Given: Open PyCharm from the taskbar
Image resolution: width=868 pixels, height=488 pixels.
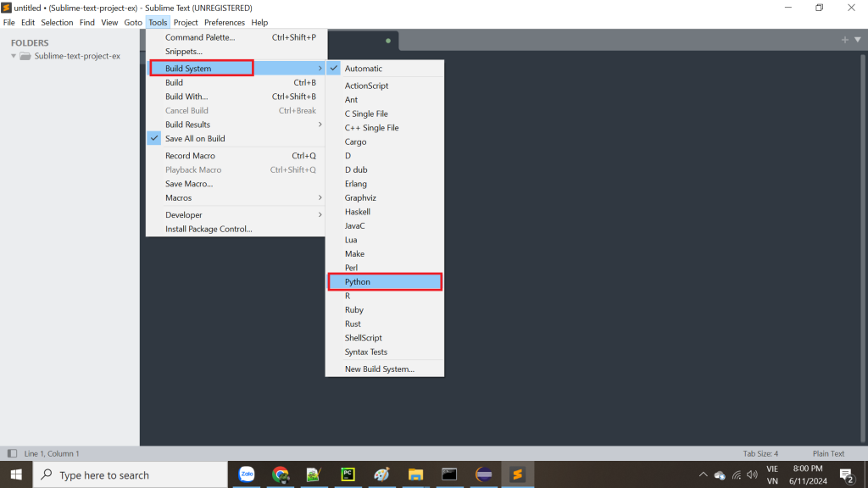Looking at the screenshot, I should coord(348,474).
